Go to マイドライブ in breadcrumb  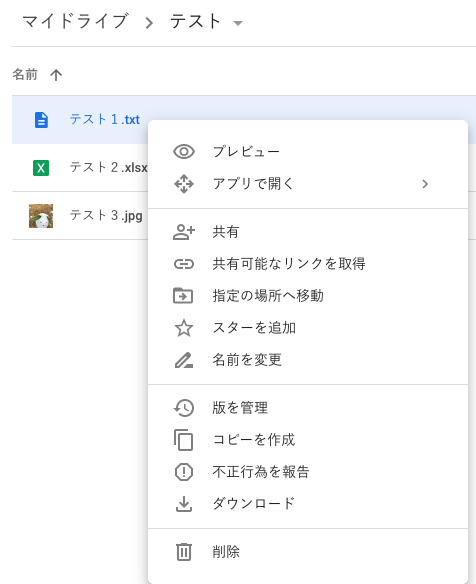point(76,21)
